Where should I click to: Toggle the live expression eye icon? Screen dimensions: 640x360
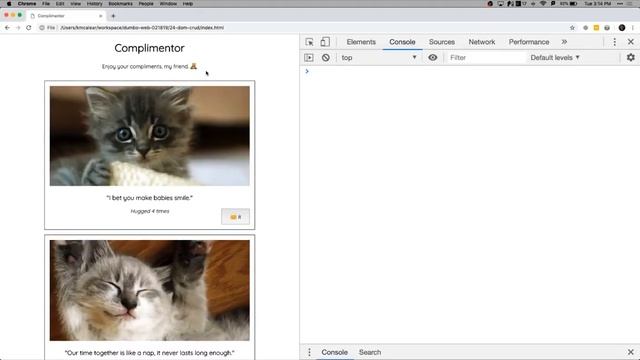click(433, 58)
